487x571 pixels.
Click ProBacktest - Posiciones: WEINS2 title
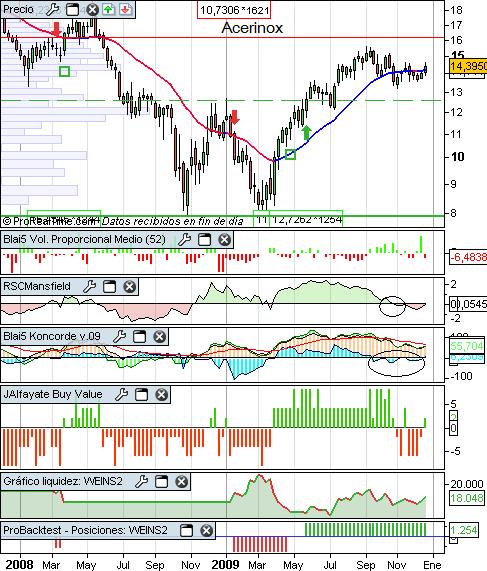(85, 530)
